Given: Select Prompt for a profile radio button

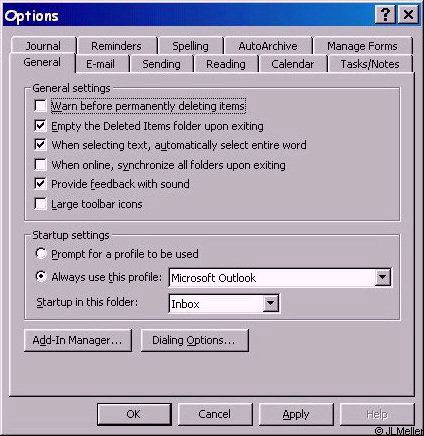Looking at the screenshot, I should 41,254.
